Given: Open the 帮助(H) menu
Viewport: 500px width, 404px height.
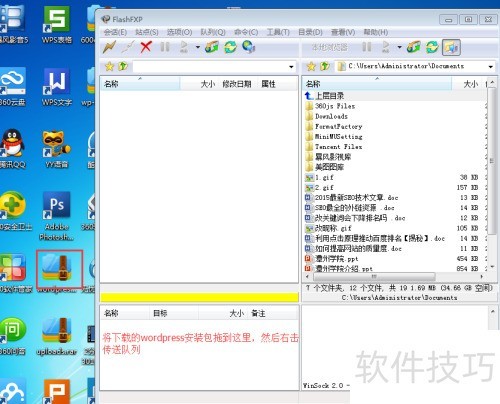Looking at the screenshot, I should pos(375,32).
